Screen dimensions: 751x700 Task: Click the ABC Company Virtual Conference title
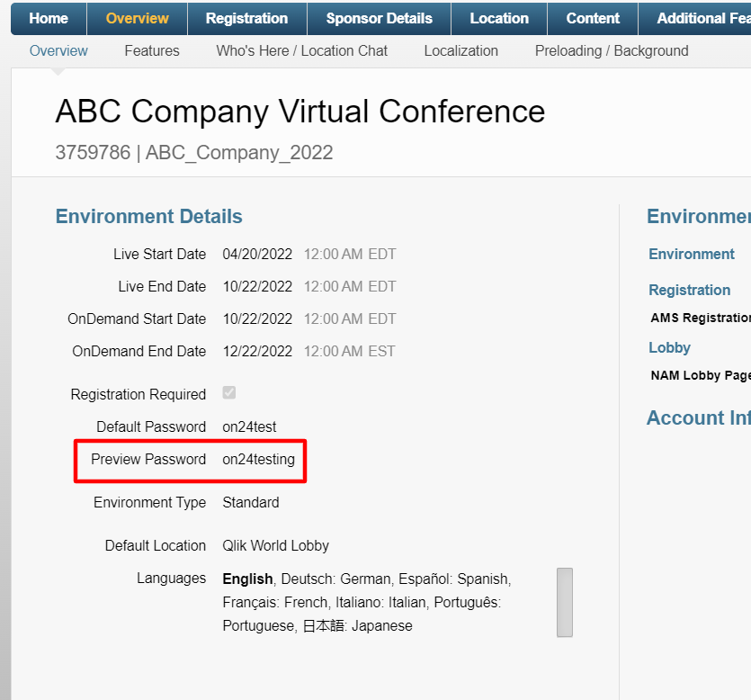(x=300, y=112)
